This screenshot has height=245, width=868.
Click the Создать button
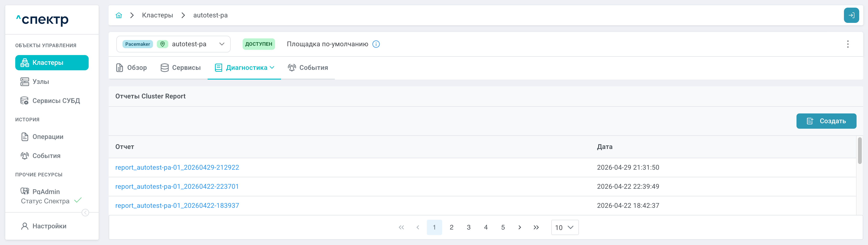pyautogui.click(x=826, y=121)
